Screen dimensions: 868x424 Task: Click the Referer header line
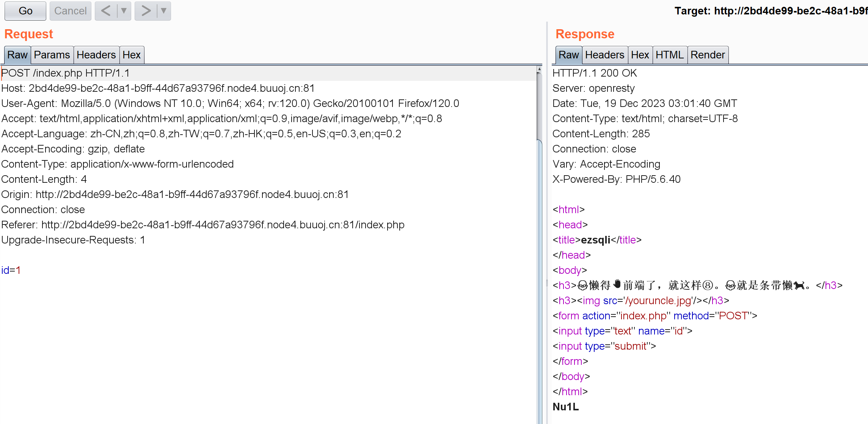[x=203, y=225]
